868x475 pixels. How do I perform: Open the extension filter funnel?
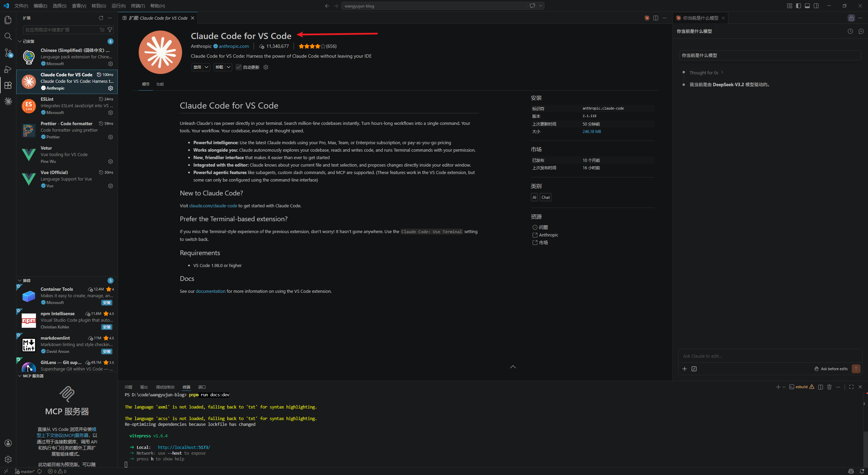[x=110, y=30]
